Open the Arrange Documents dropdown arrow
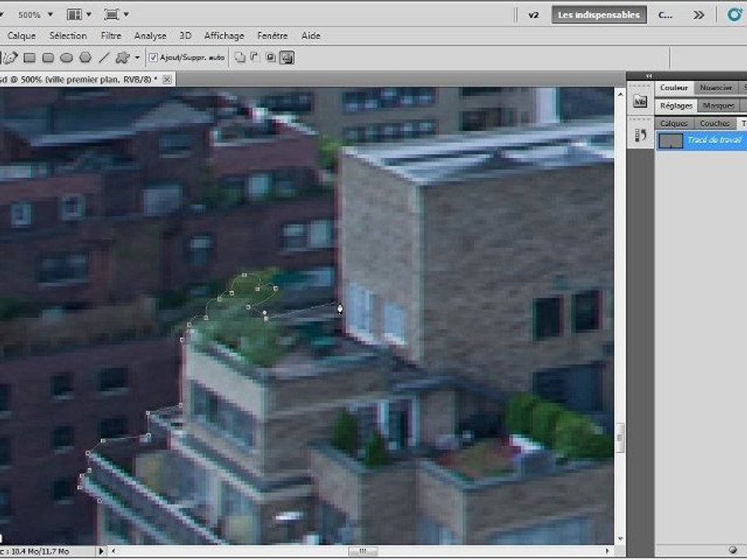 click(x=89, y=15)
